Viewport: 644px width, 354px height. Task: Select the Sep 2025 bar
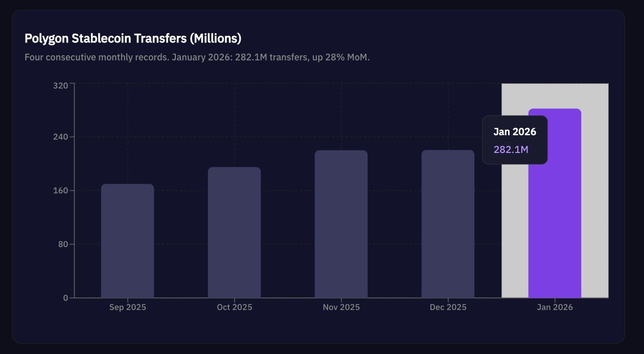pos(127,240)
